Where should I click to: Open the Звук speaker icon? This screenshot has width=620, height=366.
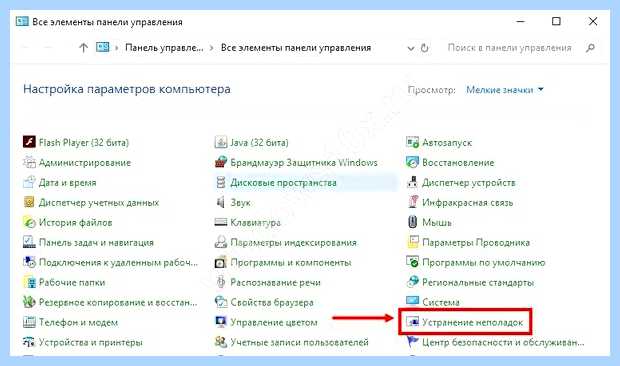click(221, 202)
